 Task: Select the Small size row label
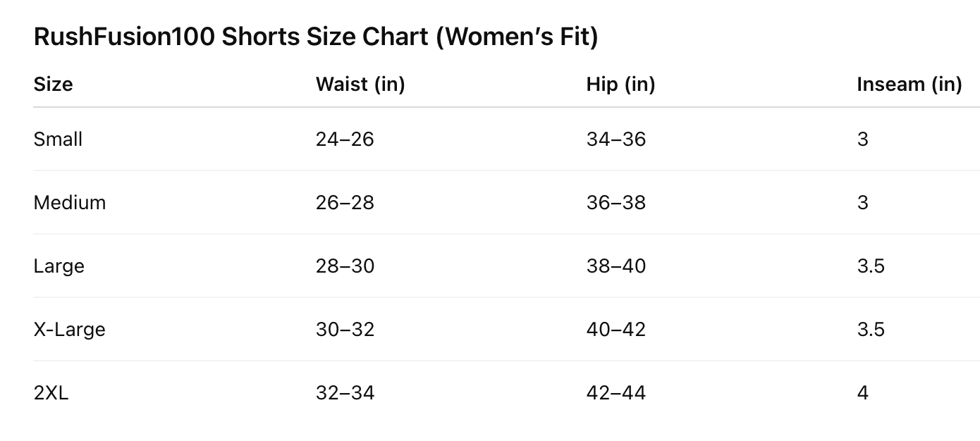click(x=58, y=139)
